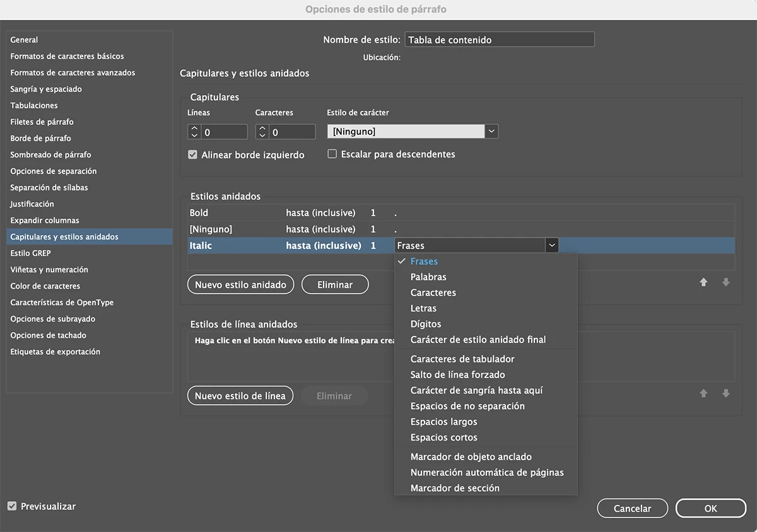The image size is (757, 532).
Task: Click the Nuevo estilo anidado button
Action: click(240, 285)
